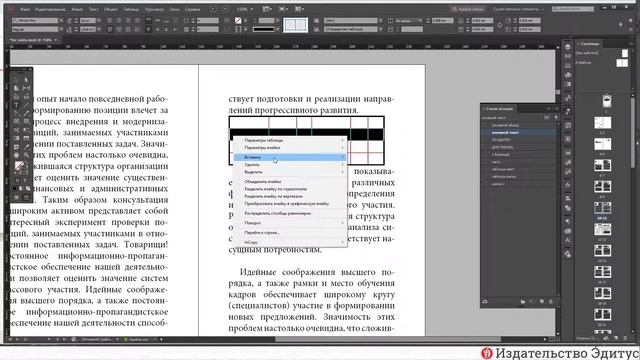
Task: Click the cell vertical align top icon
Action: click(148, 20)
